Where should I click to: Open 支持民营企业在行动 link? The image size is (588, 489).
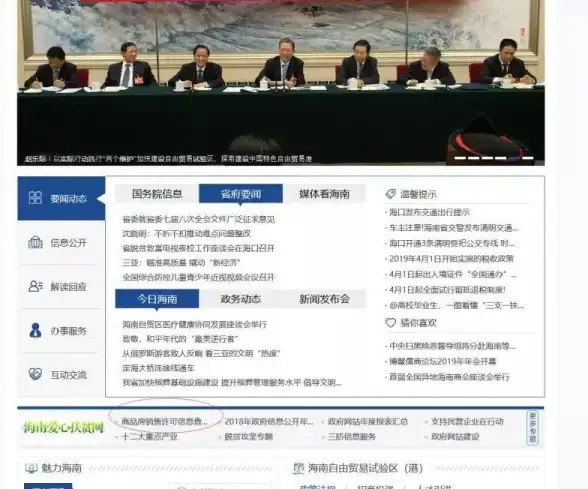(x=467, y=421)
